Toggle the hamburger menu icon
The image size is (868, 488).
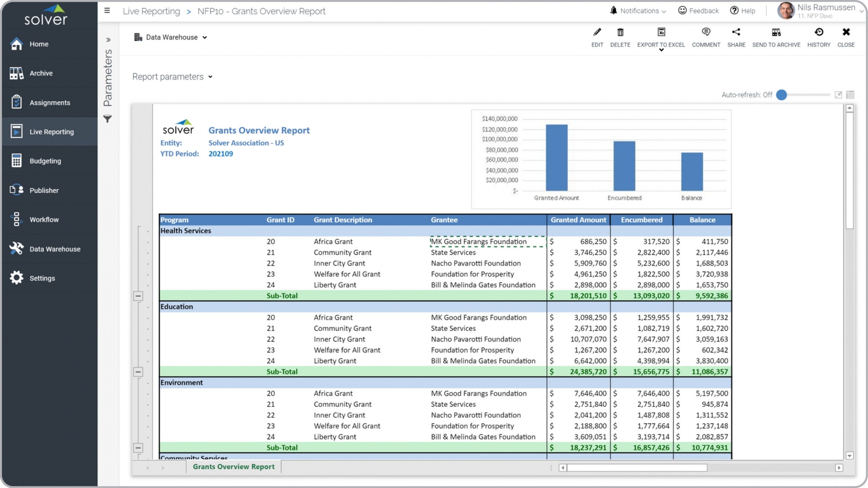tap(107, 11)
